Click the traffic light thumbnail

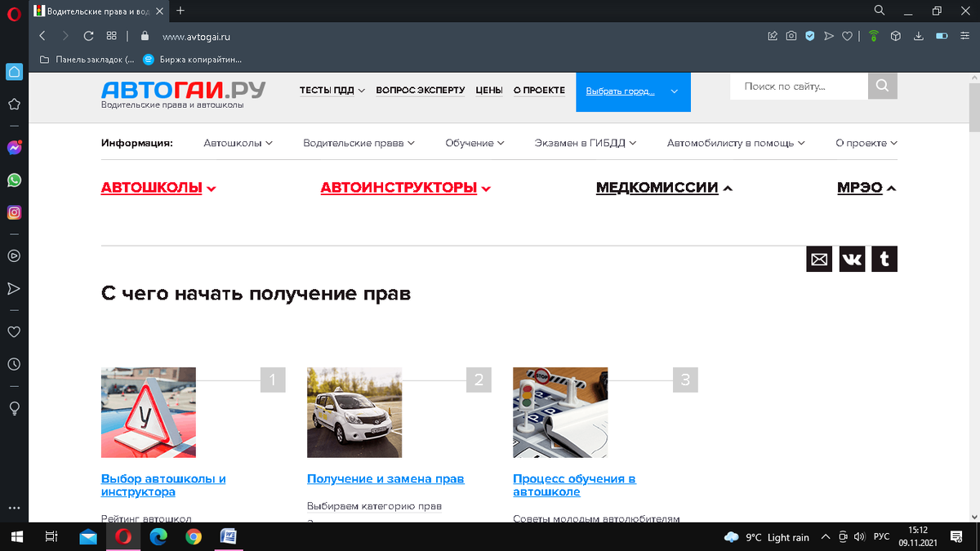pyautogui.click(x=560, y=412)
